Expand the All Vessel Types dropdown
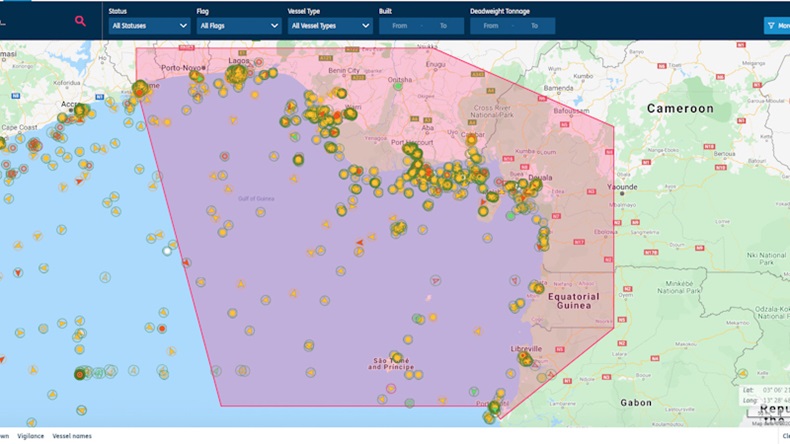This screenshot has width=790, height=444. (330, 26)
